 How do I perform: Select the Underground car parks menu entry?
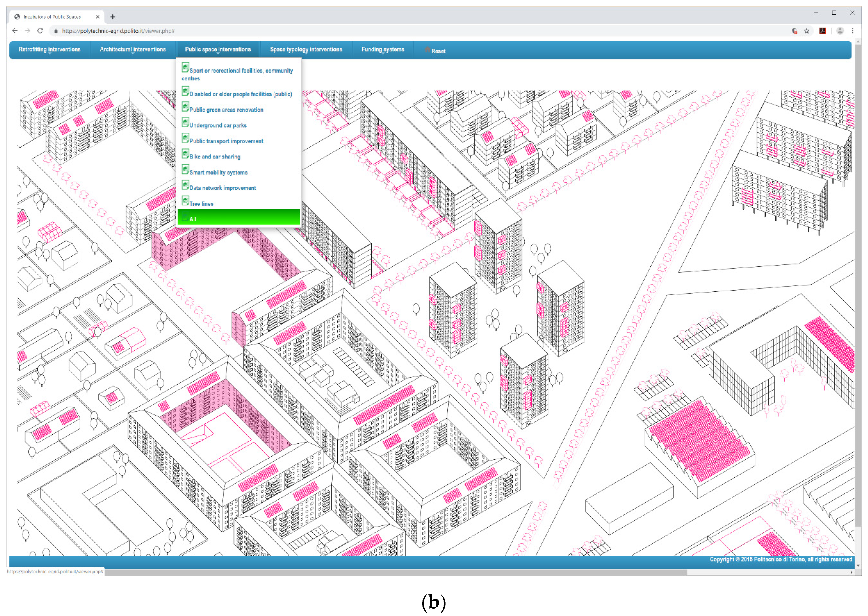(x=218, y=126)
